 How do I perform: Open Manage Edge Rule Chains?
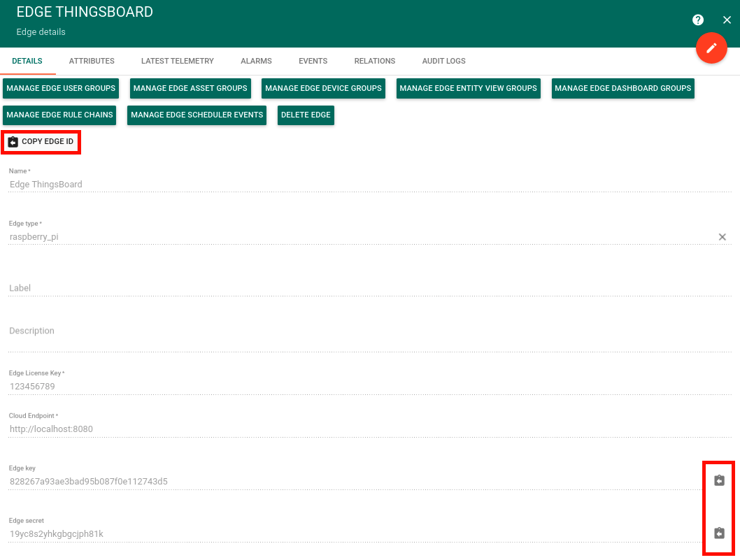point(59,115)
